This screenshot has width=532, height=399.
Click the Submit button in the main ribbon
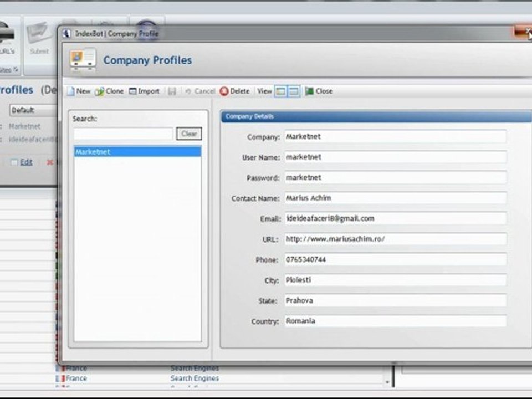click(39, 38)
